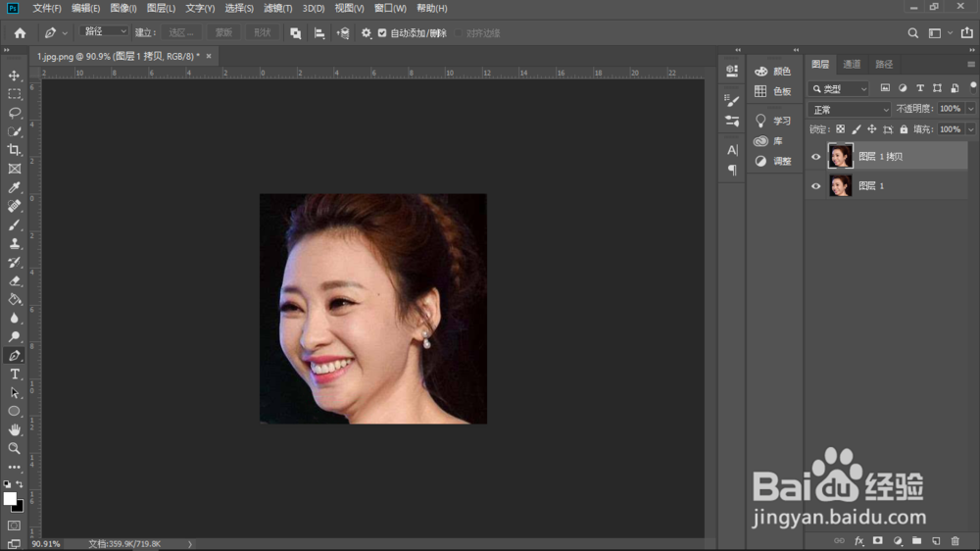Open the 不透明度 opacity slider arrow
This screenshot has height=551, width=980.
coord(970,109)
